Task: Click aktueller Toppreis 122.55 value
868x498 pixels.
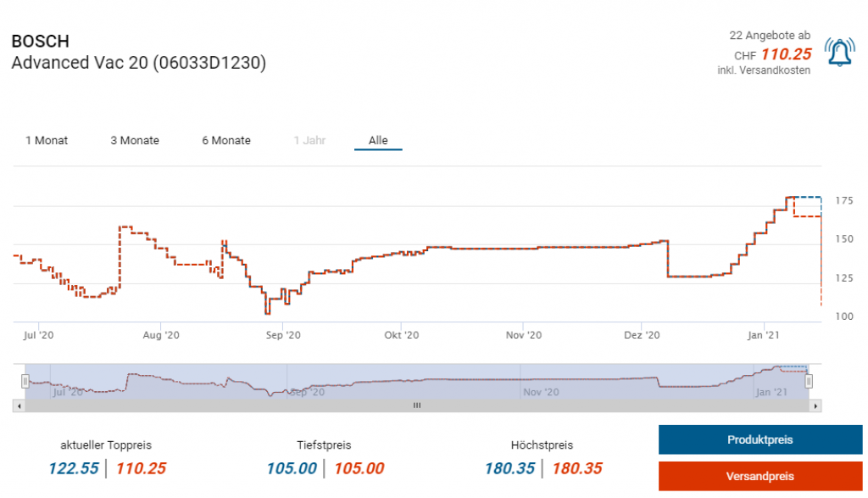Action: [x=73, y=468]
